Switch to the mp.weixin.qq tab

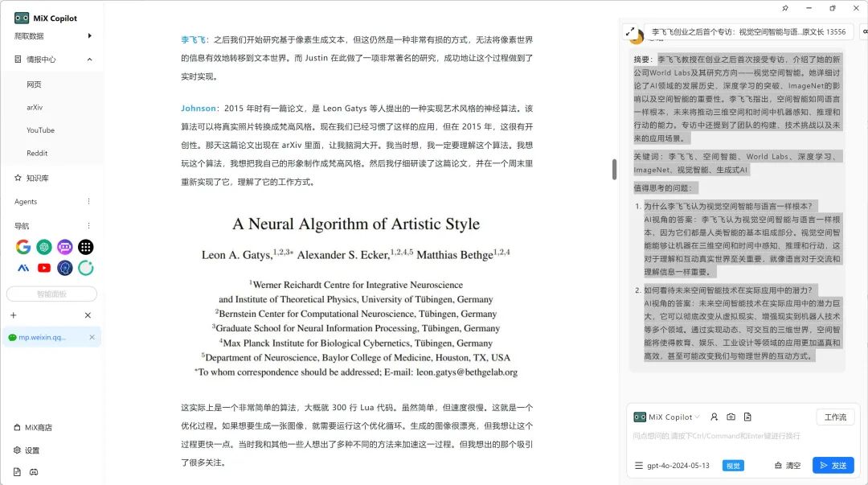tap(42, 337)
